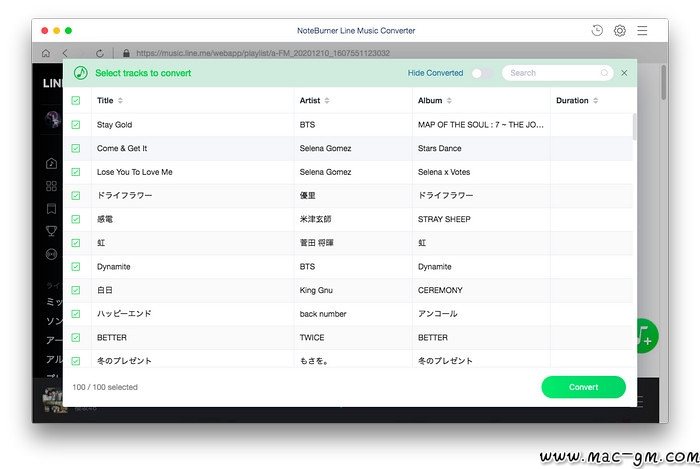Click the music.line.me URL address bar

point(263,53)
